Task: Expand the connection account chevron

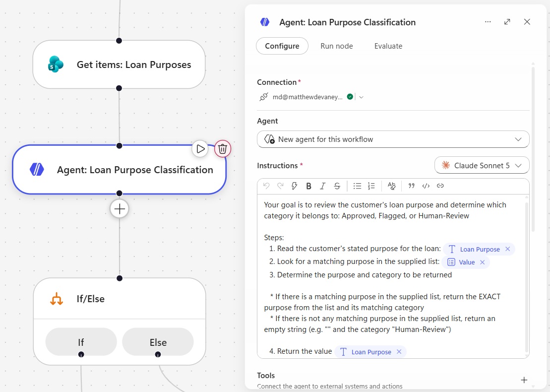Action: click(361, 97)
